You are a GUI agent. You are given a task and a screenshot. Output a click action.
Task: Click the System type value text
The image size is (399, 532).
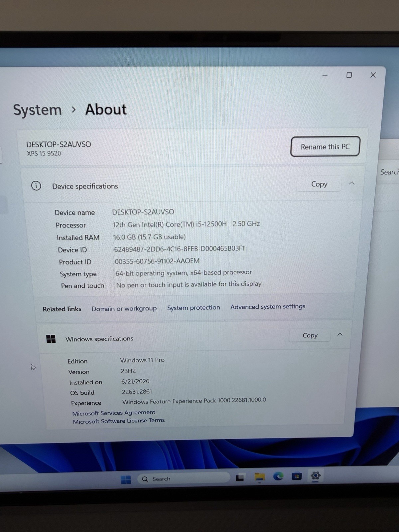184,273
